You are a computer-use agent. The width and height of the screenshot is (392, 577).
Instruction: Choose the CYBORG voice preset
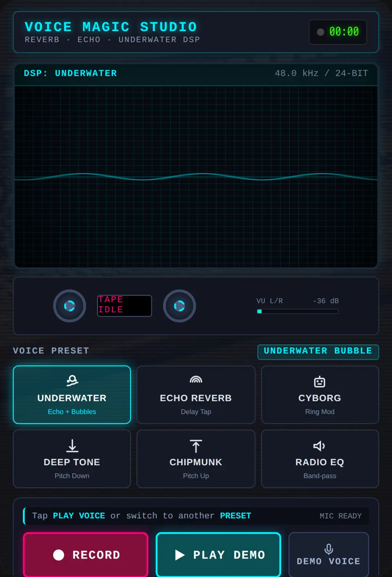tap(320, 394)
